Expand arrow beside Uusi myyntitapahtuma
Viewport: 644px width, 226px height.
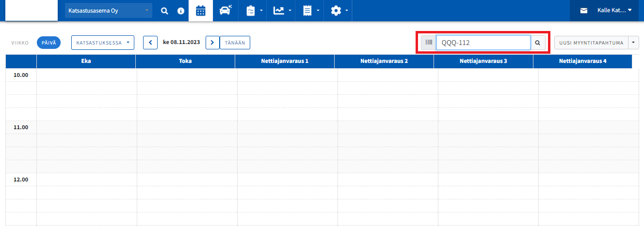[x=633, y=43]
